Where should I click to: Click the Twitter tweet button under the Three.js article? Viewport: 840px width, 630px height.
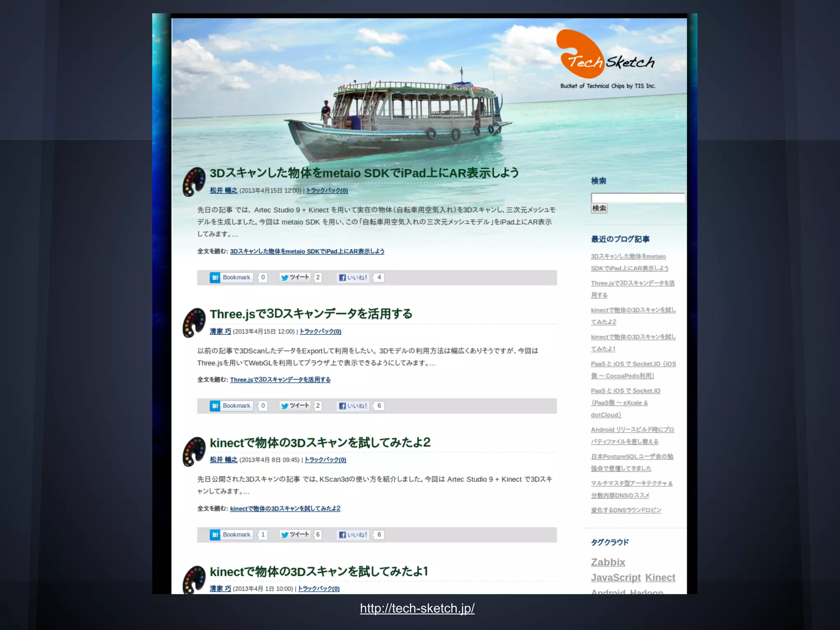coord(295,406)
